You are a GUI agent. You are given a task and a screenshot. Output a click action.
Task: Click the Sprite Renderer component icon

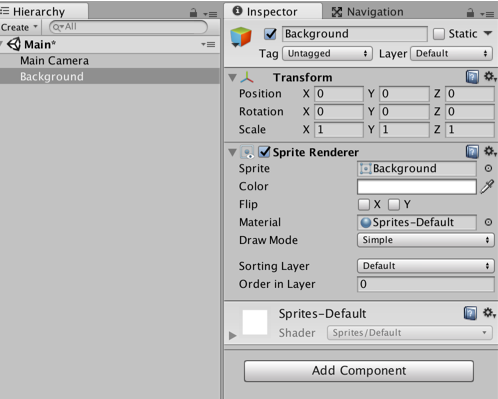tap(247, 152)
